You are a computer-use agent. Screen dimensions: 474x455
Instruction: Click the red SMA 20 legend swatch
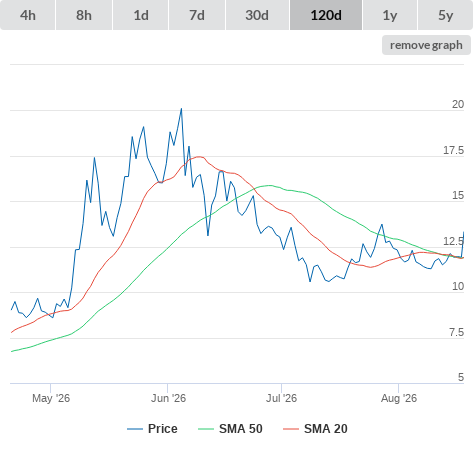(291, 429)
